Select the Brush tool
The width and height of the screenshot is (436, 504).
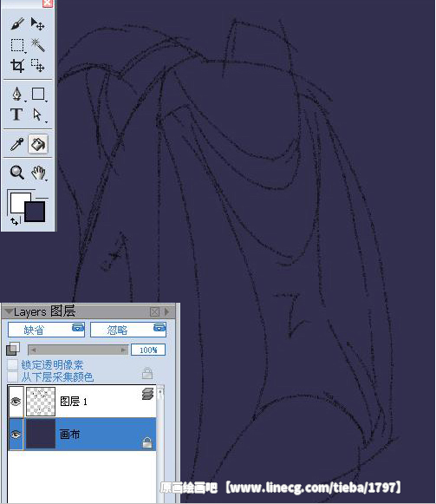click(x=17, y=24)
